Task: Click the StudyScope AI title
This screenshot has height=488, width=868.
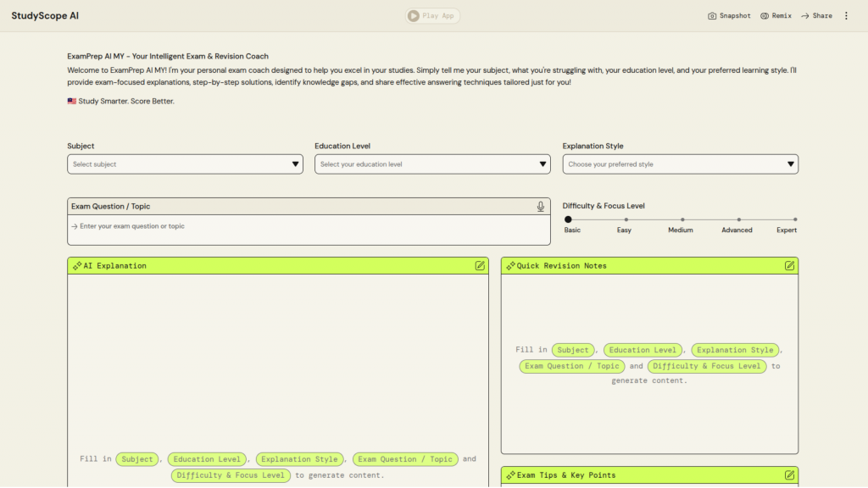Action: [46, 16]
